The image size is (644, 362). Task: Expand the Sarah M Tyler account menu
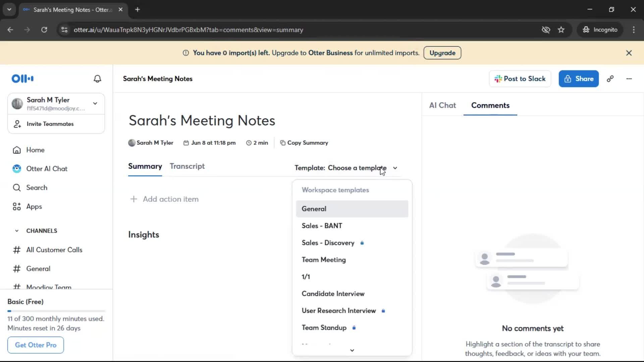pos(95,104)
